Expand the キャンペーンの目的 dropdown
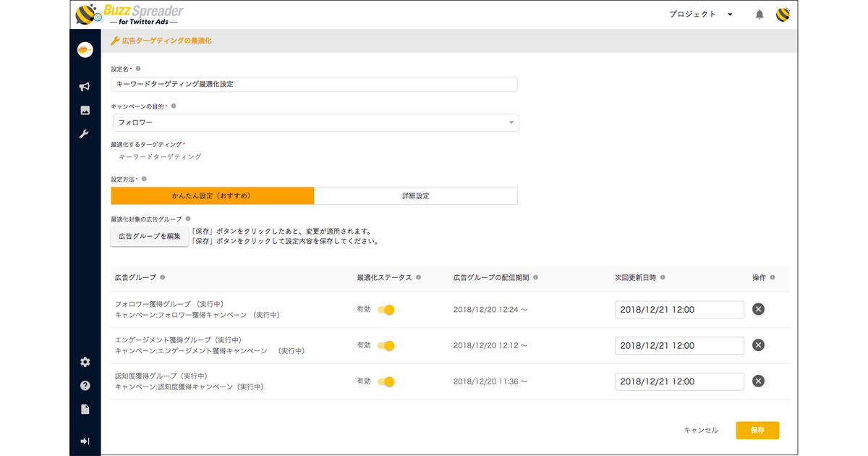The width and height of the screenshot is (868, 456). coord(315,122)
